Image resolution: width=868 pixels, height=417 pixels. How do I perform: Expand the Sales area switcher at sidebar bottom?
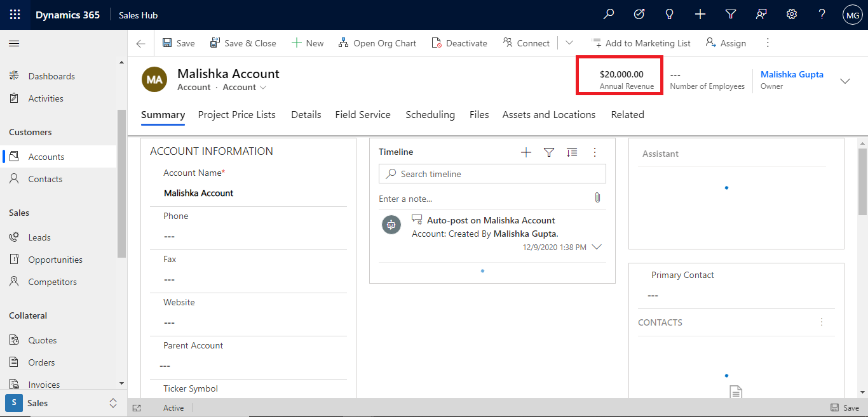click(112, 403)
